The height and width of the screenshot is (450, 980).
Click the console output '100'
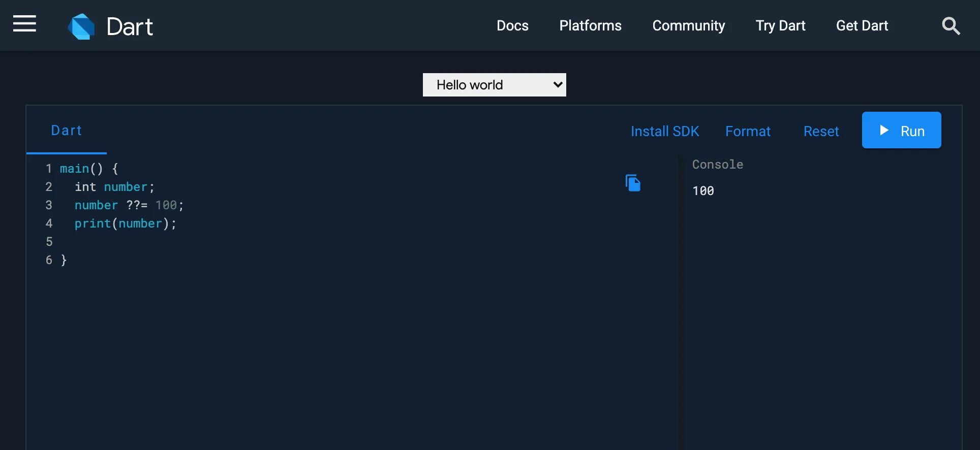coord(703,191)
